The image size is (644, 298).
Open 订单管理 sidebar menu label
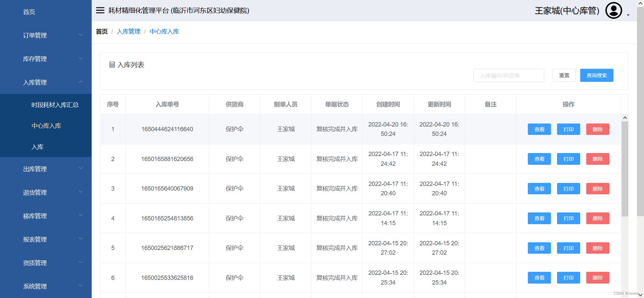tap(35, 36)
